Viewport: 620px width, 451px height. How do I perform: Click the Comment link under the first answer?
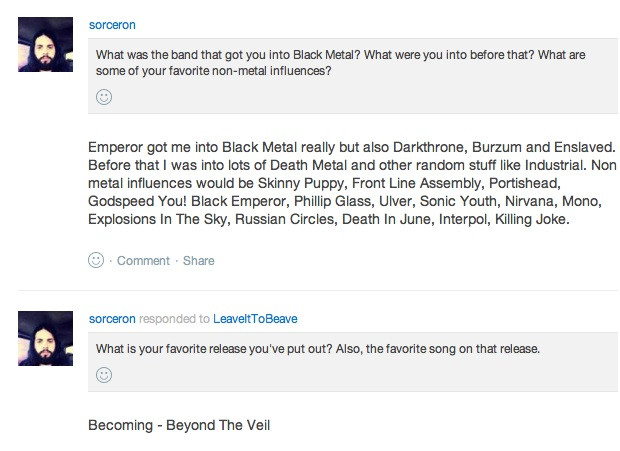143,261
